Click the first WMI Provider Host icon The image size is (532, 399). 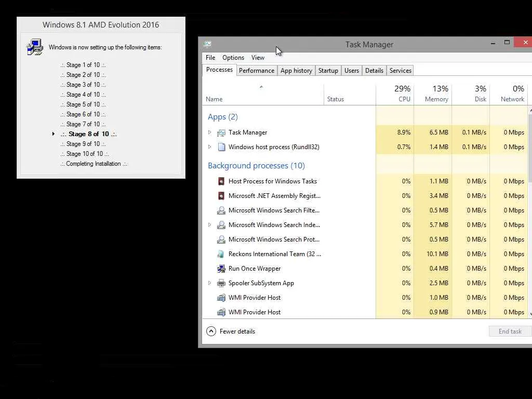pos(221,298)
